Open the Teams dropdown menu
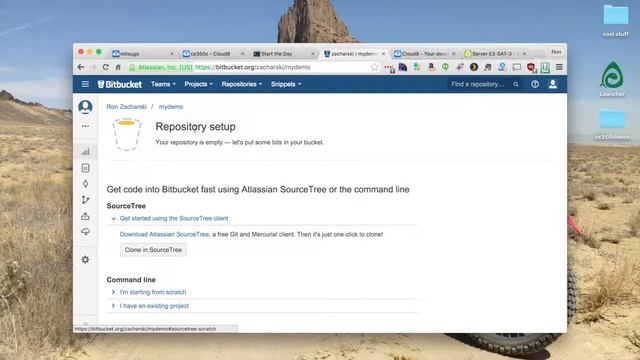Image resolution: width=640 pixels, height=360 pixels. tap(163, 84)
